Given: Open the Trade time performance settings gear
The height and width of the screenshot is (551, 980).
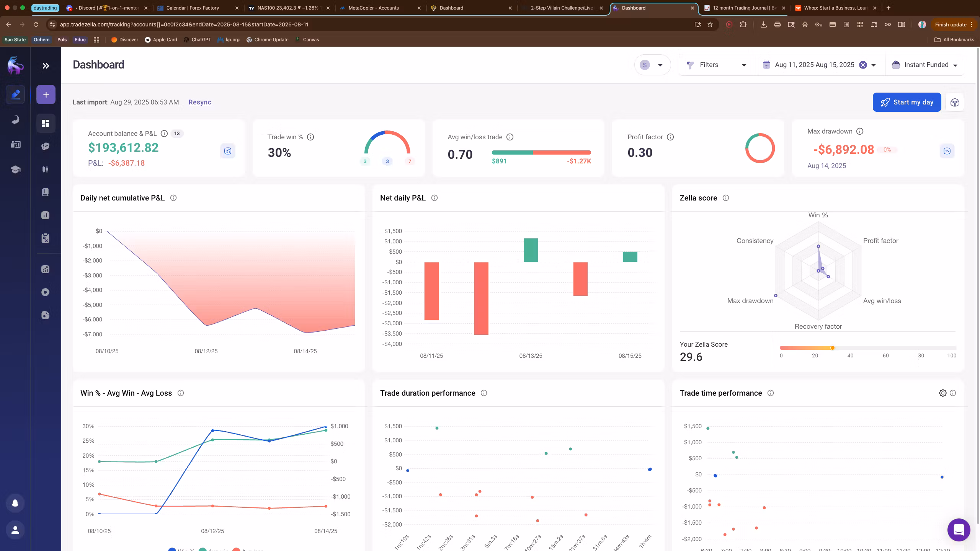Looking at the screenshot, I should coord(942,393).
